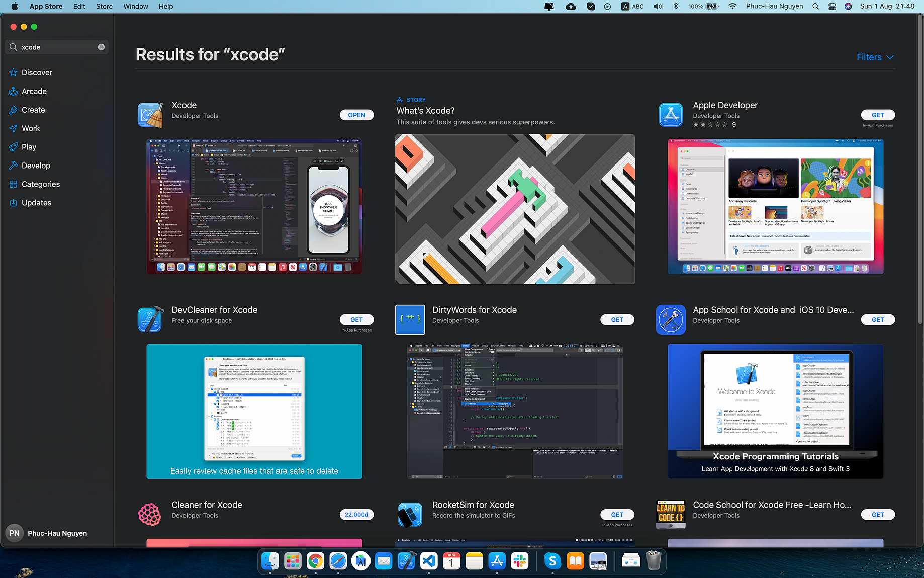View the DevCleaner cache files screenshot
Screen dimensions: 924x578
click(254, 411)
